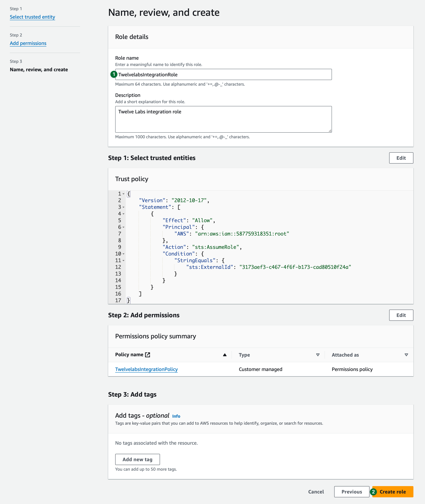This screenshot has width=425, height=504.
Task: Sort ascending by Policy name arrow
Action: pos(225,355)
